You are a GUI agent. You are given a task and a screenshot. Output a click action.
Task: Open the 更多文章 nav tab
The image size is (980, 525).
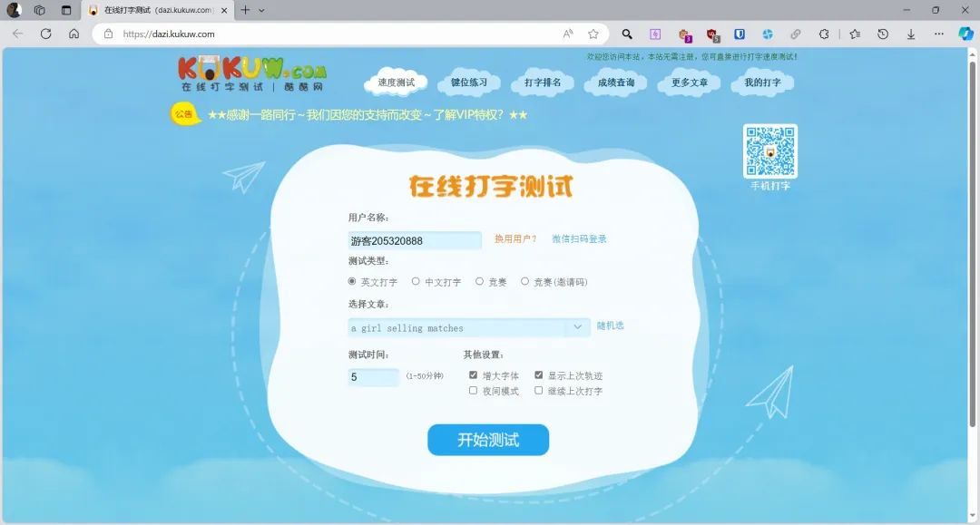pyautogui.click(x=690, y=83)
